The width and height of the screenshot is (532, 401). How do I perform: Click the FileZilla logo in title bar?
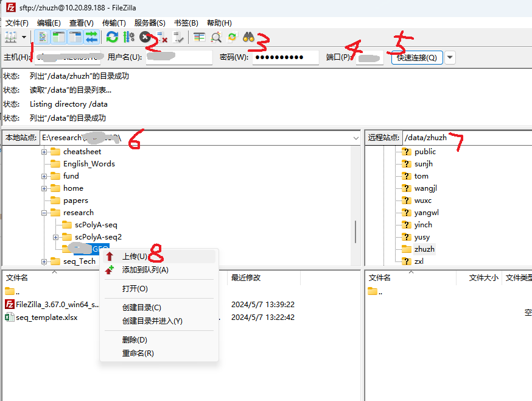point(11,7)
